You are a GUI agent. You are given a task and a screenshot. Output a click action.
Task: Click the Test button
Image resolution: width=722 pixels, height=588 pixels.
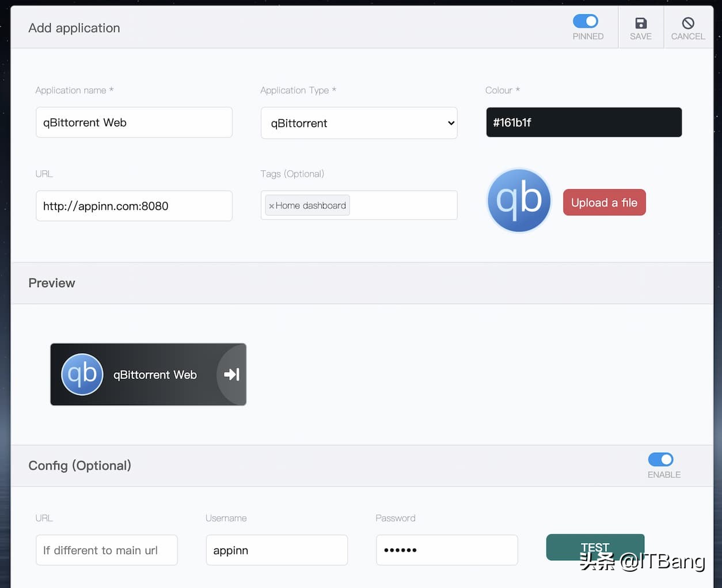[595, 547]
